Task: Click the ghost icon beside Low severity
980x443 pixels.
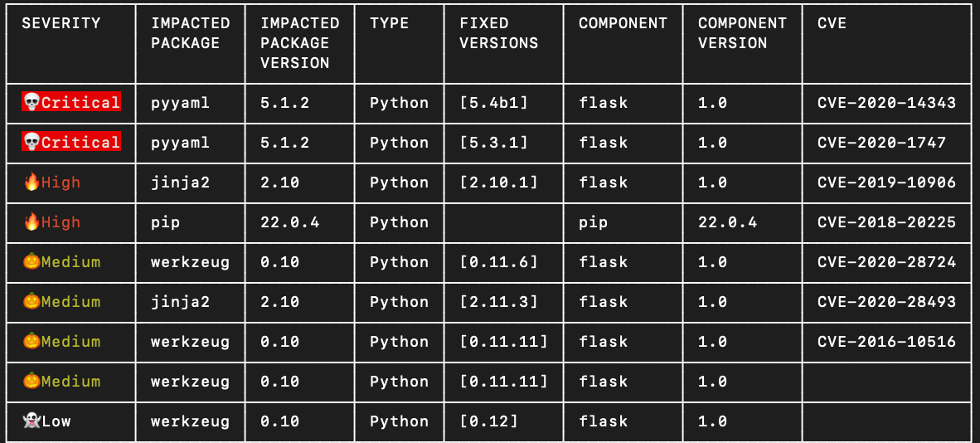Action: tap(32, 421)
